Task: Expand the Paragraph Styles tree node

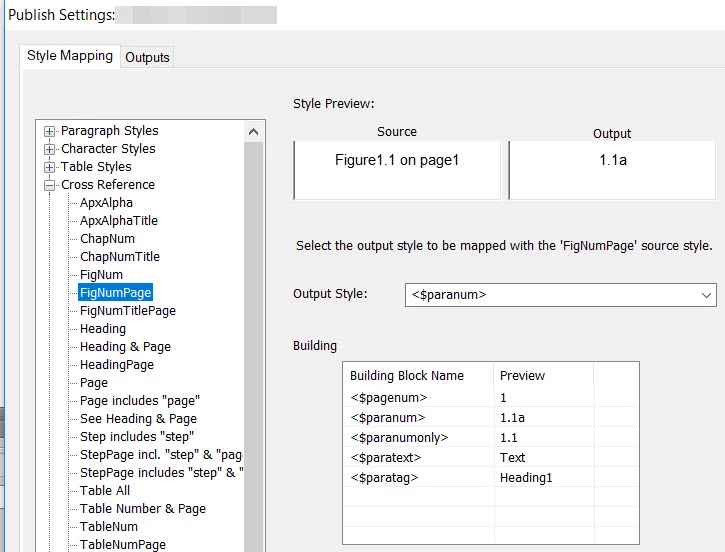Action: 49,131
